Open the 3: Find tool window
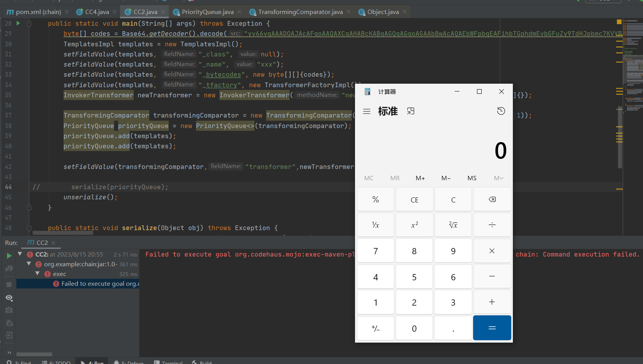The image size is (643, 364). [19, 362]
